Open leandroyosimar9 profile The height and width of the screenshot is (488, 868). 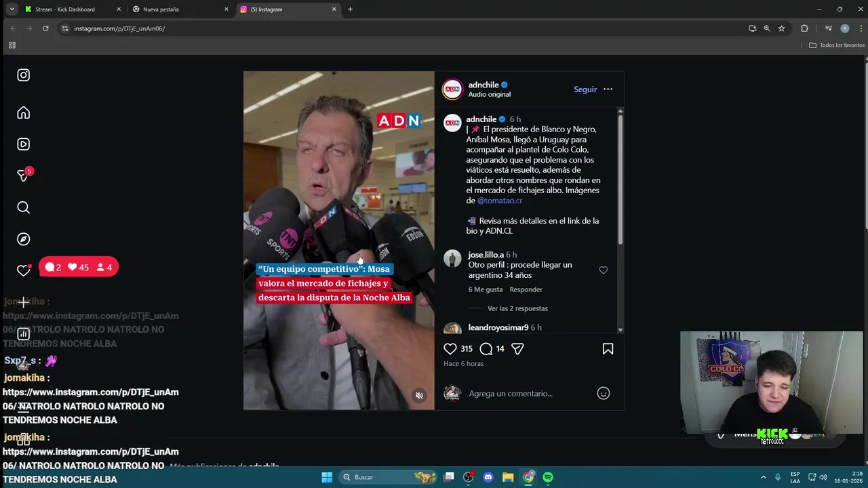(498, 327)
